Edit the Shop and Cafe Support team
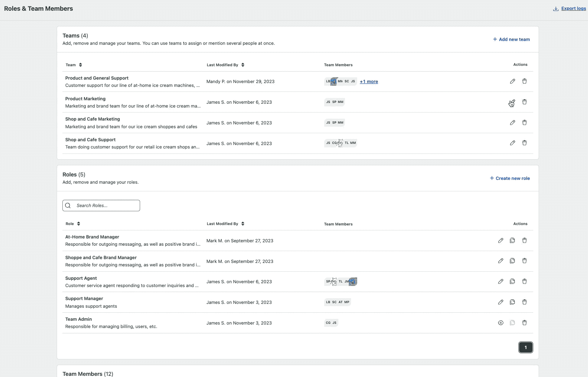This screenshot has height=377, width=588. [x=512, y=143]
